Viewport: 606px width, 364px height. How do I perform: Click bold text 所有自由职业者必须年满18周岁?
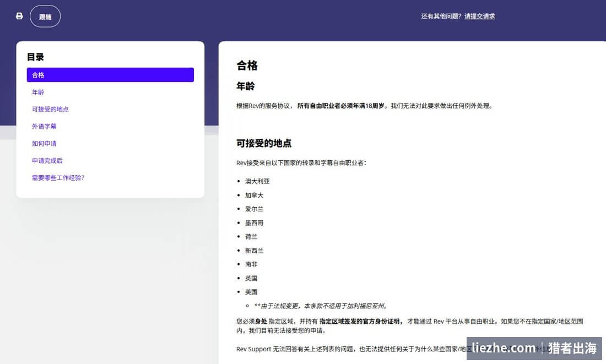point(341,106)
